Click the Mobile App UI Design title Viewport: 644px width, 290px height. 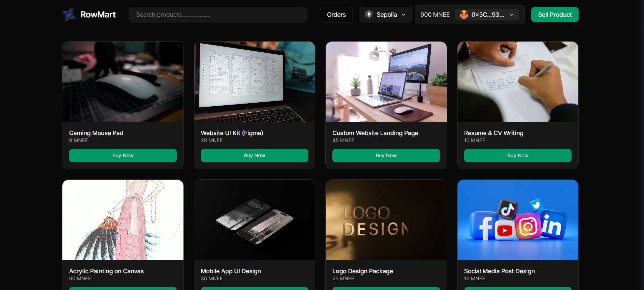(x=231, y=271)
